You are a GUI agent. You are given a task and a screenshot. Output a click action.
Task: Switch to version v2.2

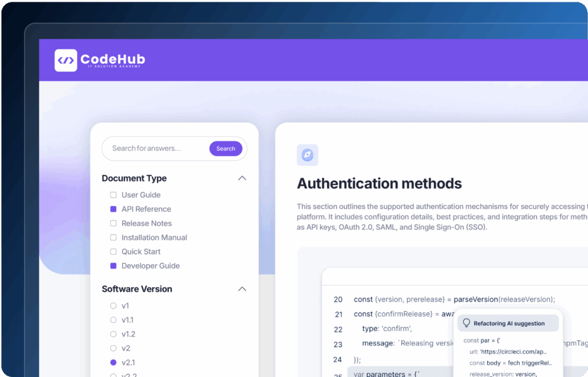click(x=113, y=375)
